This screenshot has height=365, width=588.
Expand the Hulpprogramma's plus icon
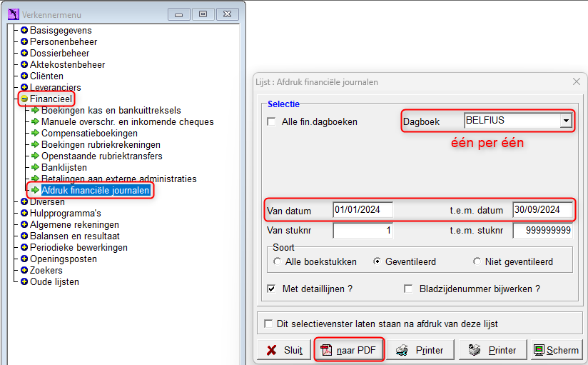click(x=24, y=213)
